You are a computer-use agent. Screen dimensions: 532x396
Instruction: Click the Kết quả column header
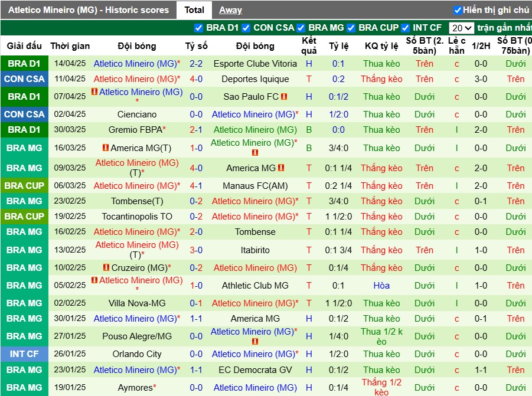point(309,46)
